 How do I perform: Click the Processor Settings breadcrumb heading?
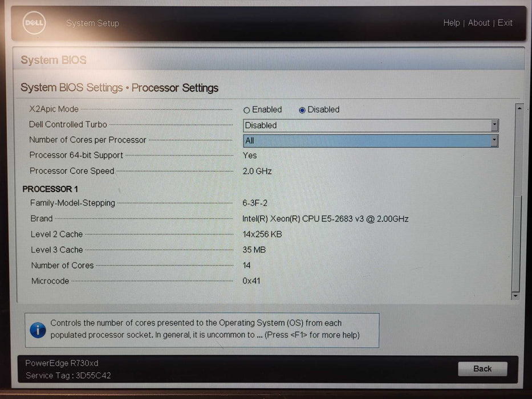point(175,88)
